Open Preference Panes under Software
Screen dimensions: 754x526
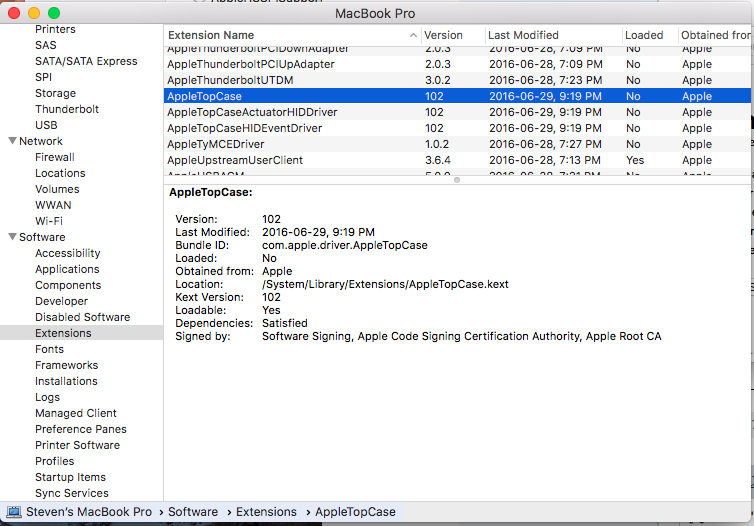click(81, 429)
